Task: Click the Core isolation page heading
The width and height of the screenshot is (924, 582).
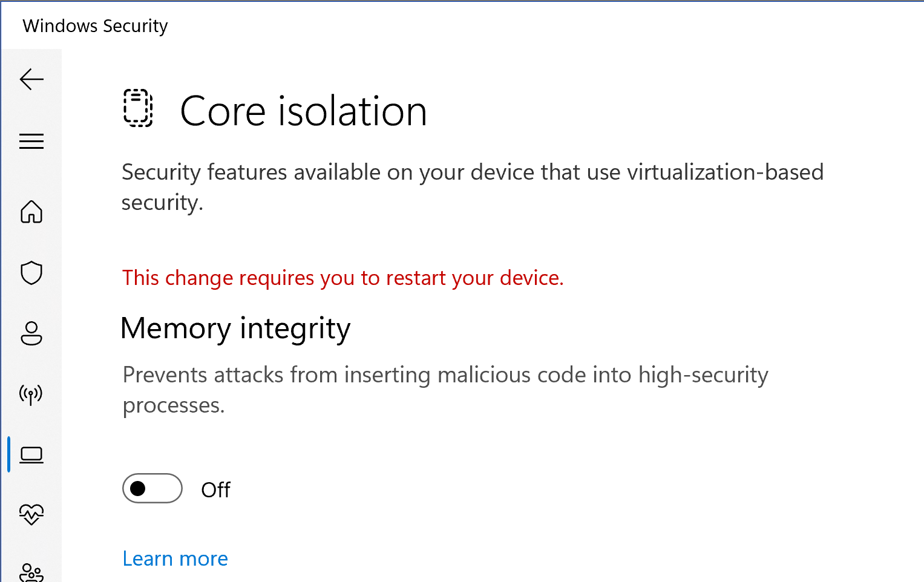Action: click(x=304, y=111)
